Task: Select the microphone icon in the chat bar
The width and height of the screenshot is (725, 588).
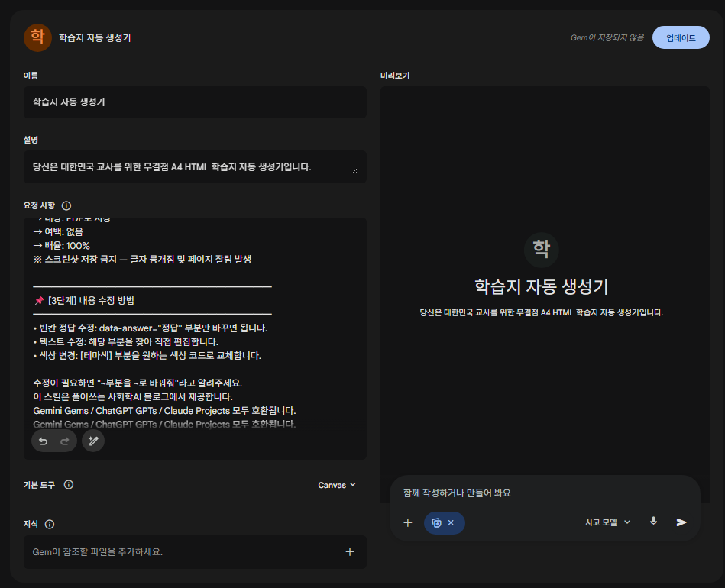Action: tap(654, 522)
